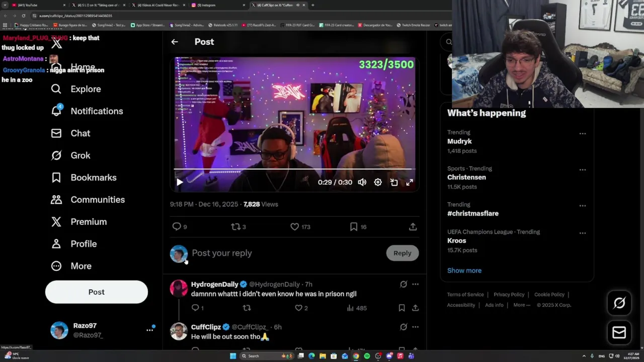Open Grok action on HydrogenDaily reply
The width and height of the screenshot is (644, 362).
404,285
